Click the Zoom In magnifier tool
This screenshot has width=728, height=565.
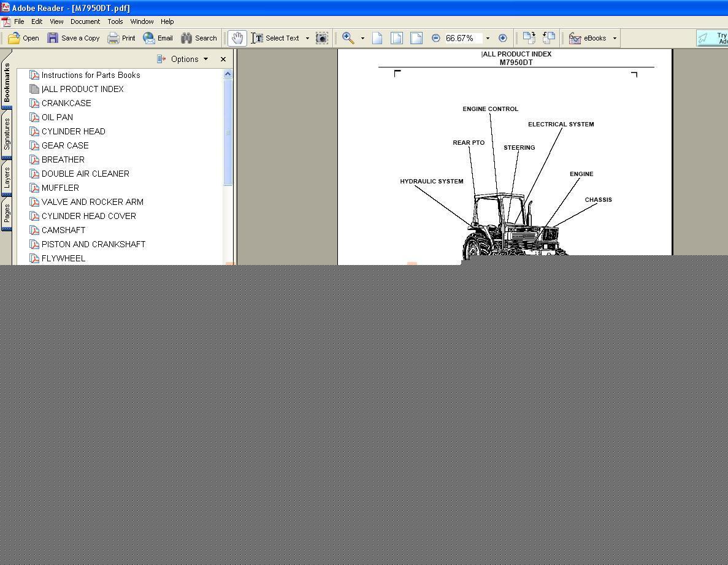348,38
